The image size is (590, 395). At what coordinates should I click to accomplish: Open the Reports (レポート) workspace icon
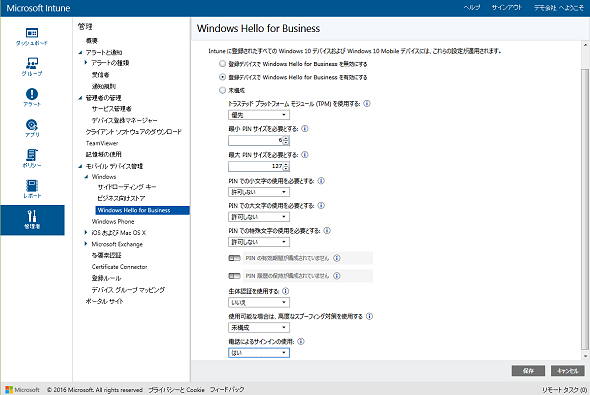[x=32, y=189]
